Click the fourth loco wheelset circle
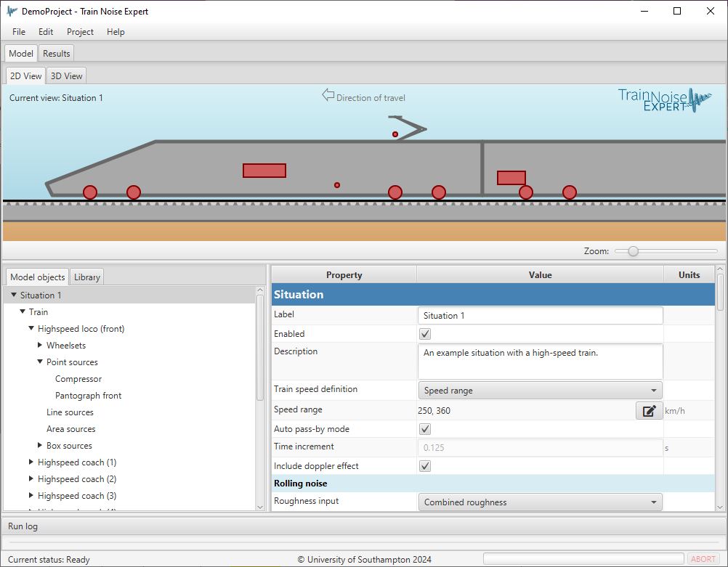This screenshot has height=567, width=728. coord(439,192)
